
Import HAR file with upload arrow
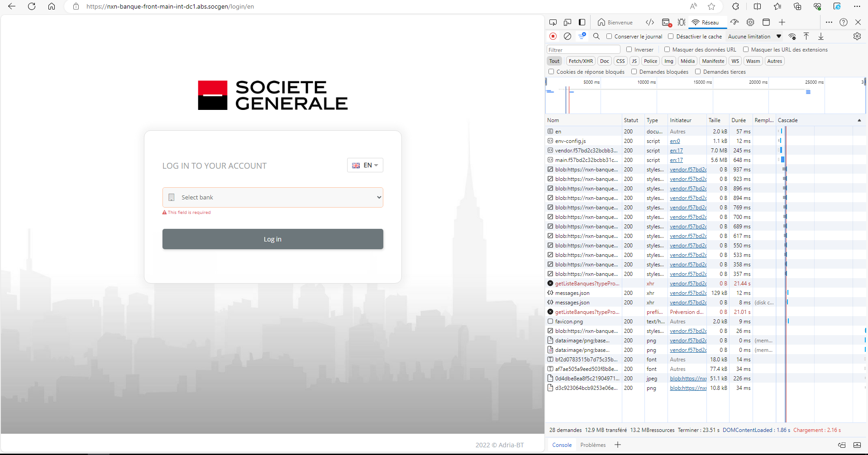(x=806, y=36)
